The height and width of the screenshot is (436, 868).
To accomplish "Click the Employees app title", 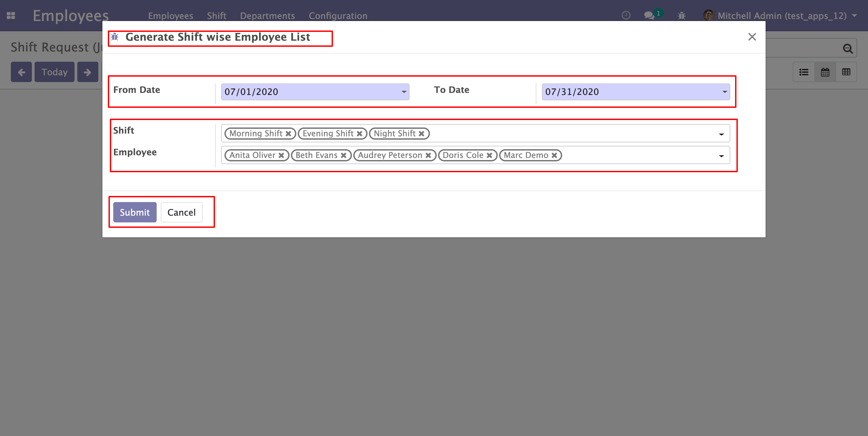I will point(71,16).
